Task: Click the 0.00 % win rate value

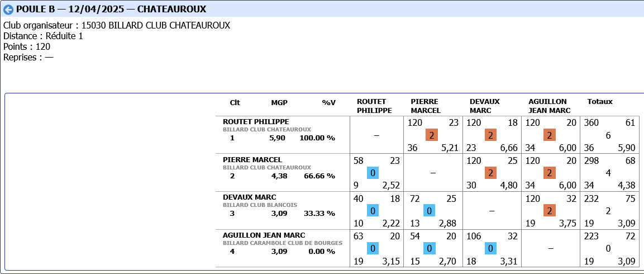Action: click(322, 252)
